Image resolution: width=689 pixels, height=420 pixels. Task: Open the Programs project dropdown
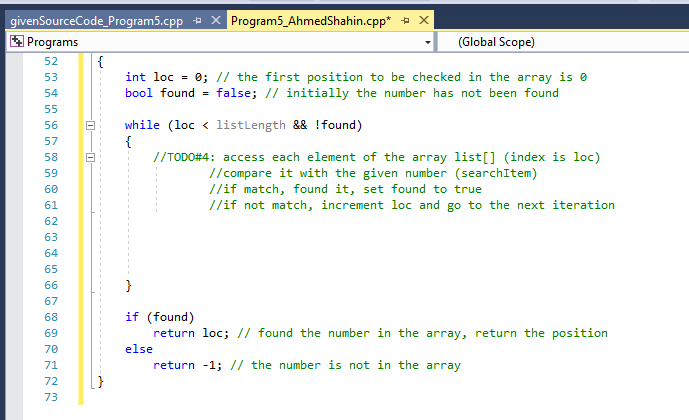pos(428,42)
